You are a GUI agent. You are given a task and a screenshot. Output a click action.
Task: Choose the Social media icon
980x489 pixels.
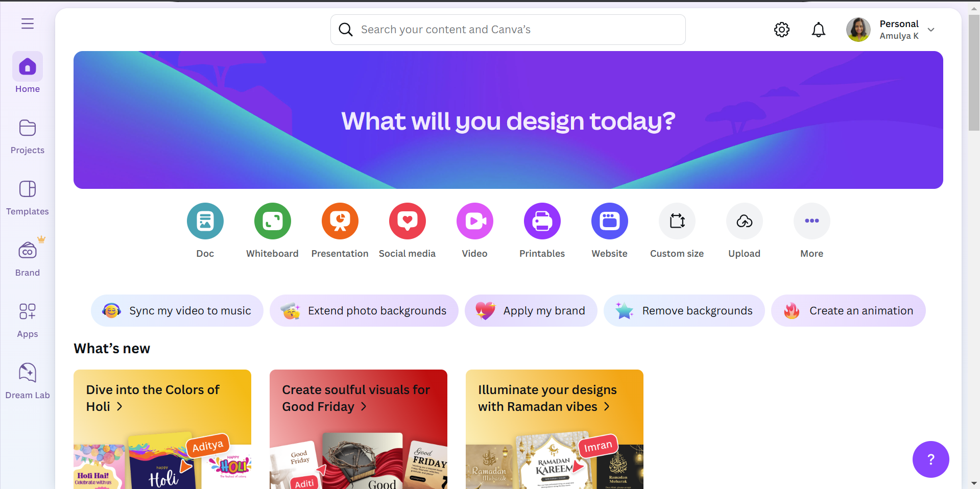[x=408, y=221]
